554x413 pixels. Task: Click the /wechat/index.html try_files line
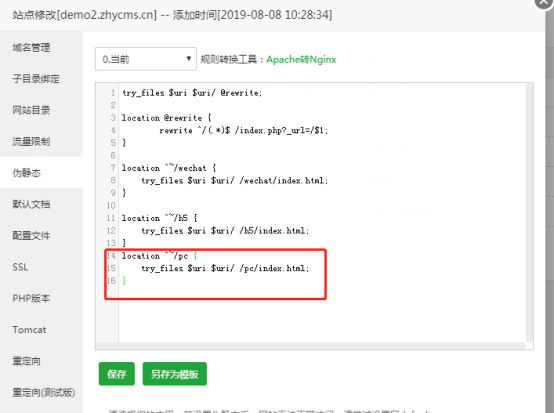click(x=234, y=181)
